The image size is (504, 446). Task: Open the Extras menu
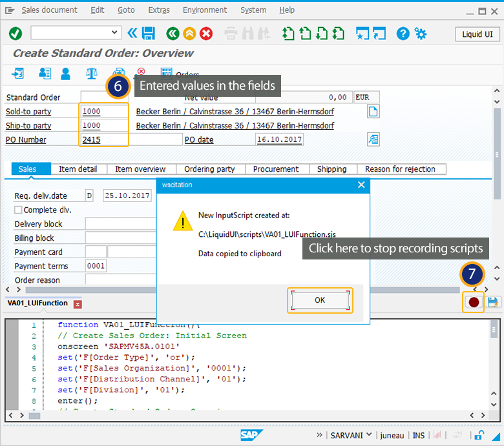pyautogui.click(x=159, y=10)
